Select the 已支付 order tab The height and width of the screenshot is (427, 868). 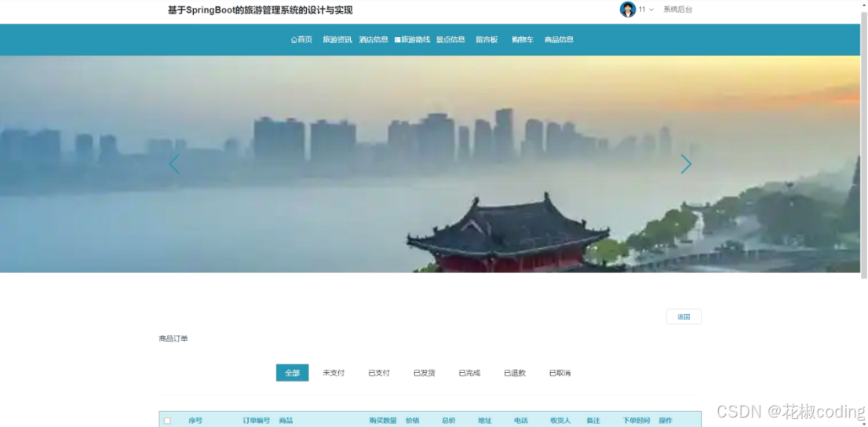pos(379,373)
